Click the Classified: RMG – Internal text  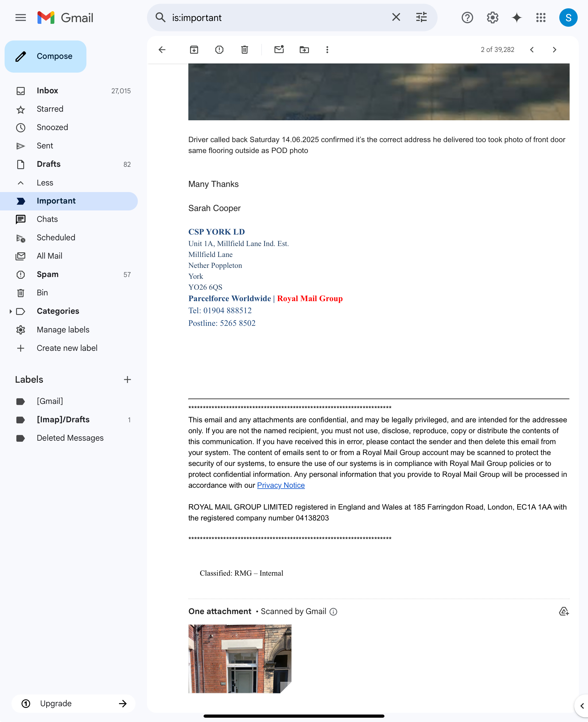[241, 573]
